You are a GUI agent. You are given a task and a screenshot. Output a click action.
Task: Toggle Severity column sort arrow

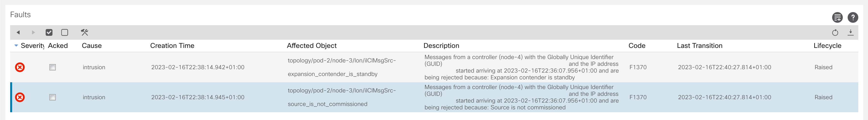[16, 46]
